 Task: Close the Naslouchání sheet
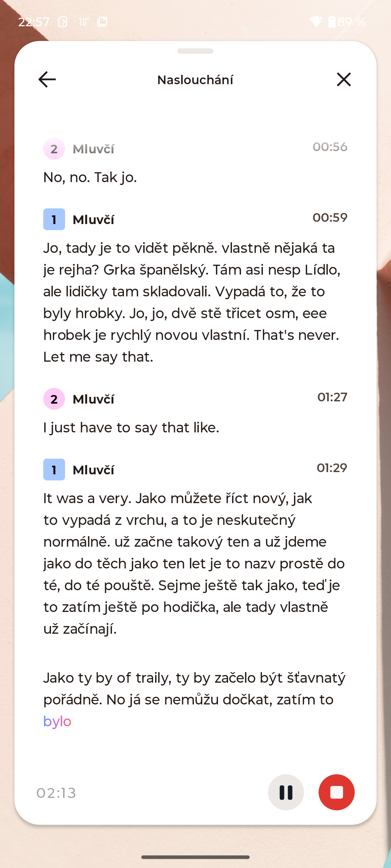(344, 79)
